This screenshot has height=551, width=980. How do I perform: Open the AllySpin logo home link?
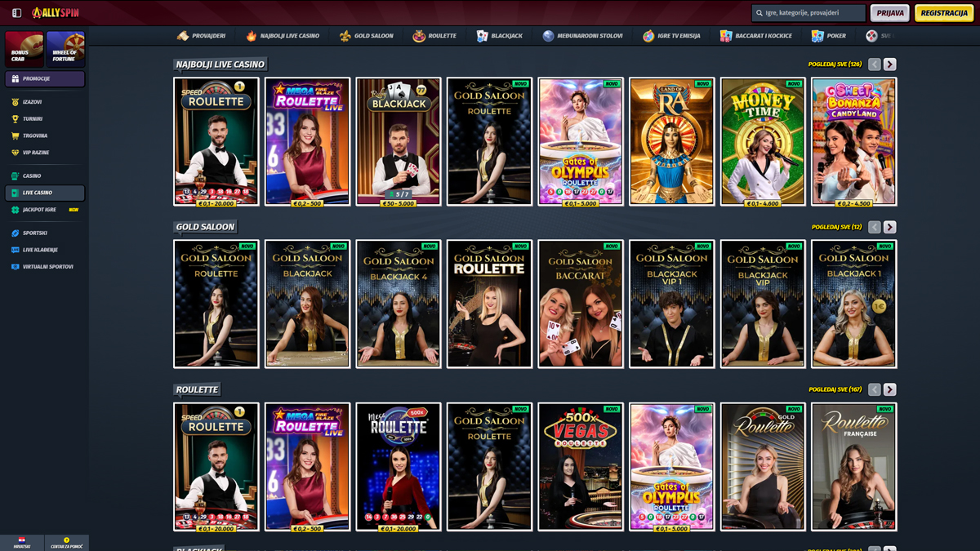click(x=56, y=13)
